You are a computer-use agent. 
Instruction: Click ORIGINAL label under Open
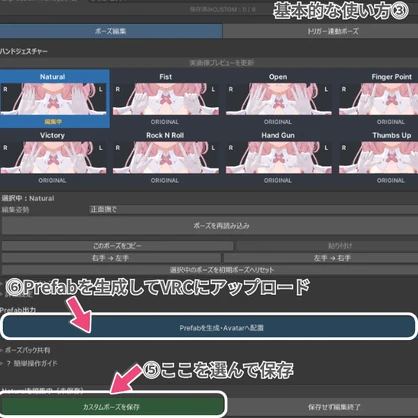(278, 122)
